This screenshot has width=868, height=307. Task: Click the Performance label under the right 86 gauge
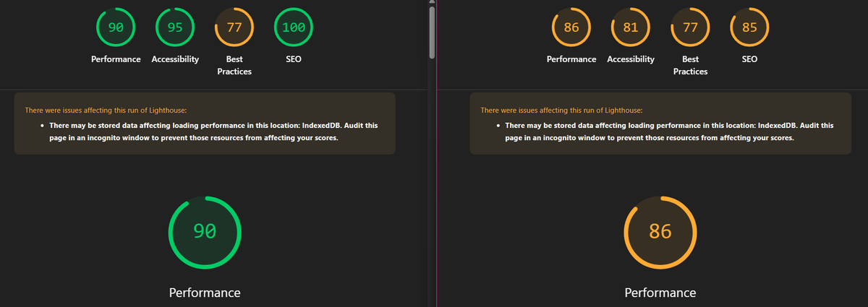tap(571, 59)
